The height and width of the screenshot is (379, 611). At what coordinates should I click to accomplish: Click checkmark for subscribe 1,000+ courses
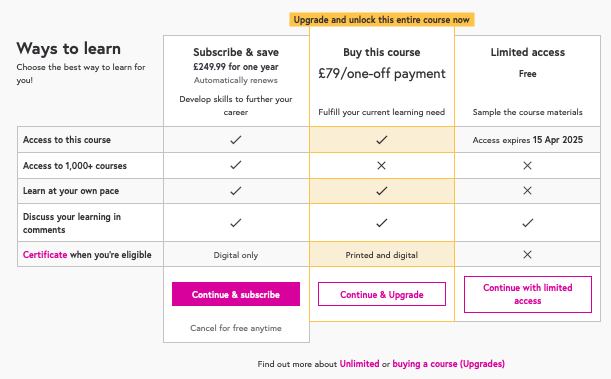pyautogui.click(x=236, y=165)
